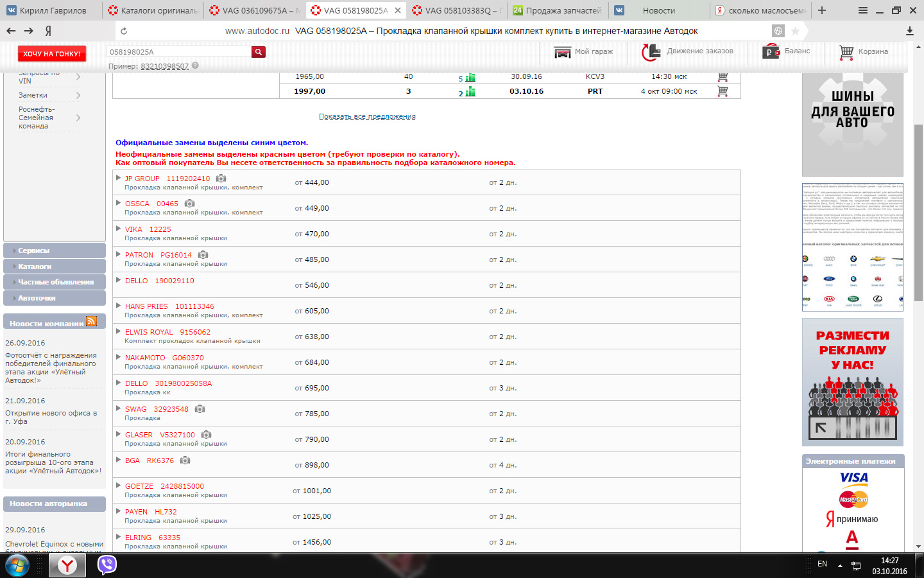Open camera icon beside GLASER V5327100
This screenshot has height=578, width=924.
point(206,435)
